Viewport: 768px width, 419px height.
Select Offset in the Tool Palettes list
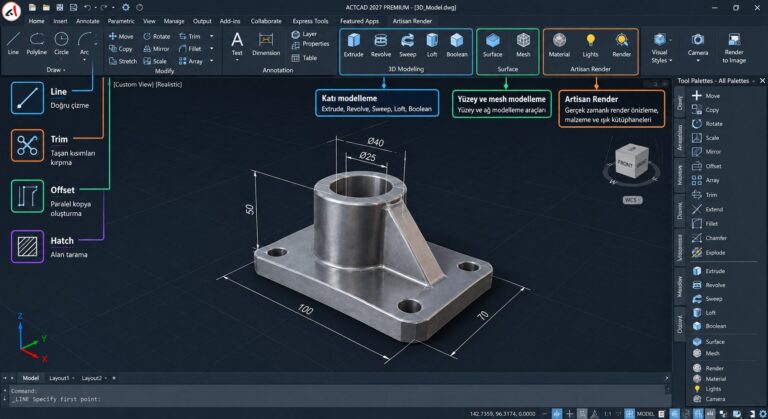(706, 166)
